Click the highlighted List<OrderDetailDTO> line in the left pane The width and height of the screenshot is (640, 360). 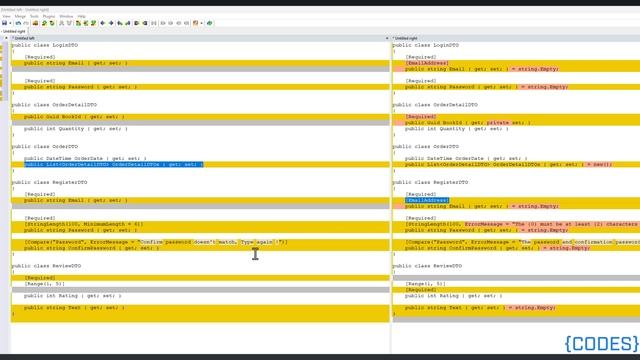pyautogui.click(x=113, y=164)
